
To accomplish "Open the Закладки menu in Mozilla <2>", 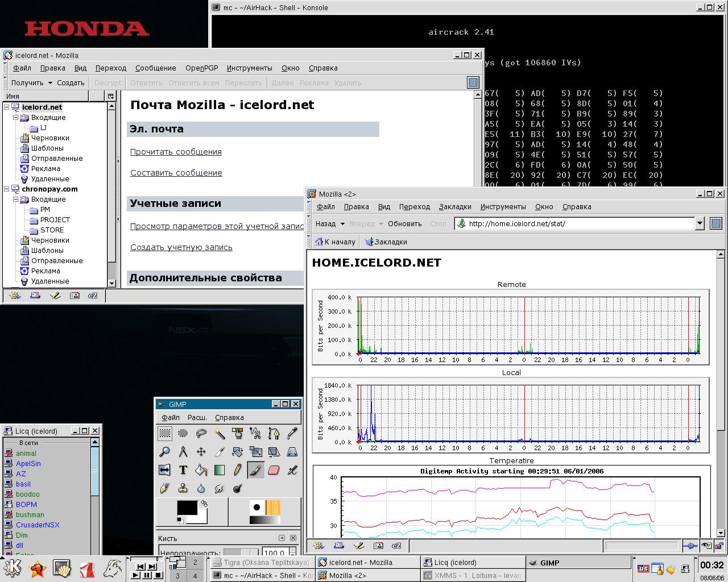I will [x=455, y=206].
